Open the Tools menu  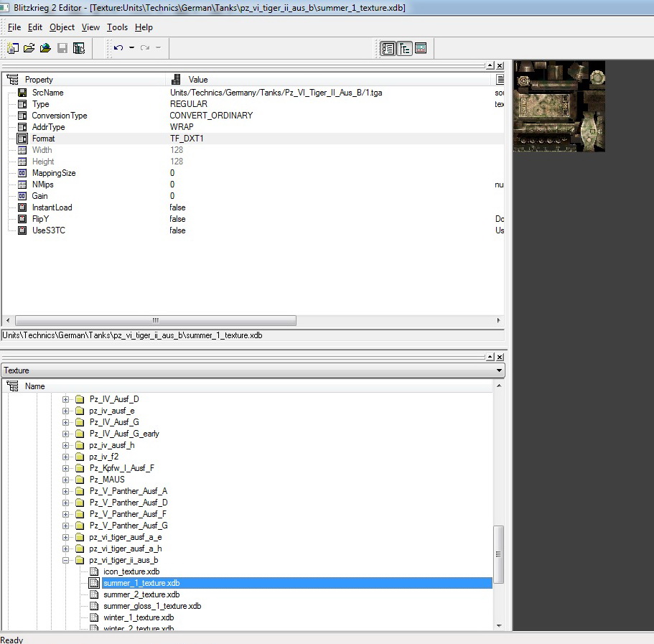[117, 27]
